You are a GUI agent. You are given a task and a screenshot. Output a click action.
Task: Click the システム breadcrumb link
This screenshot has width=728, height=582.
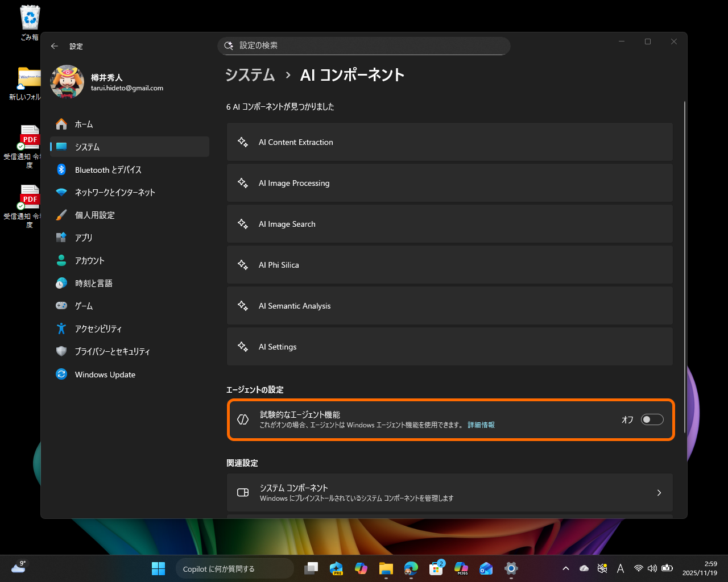(x=250, y=75)
